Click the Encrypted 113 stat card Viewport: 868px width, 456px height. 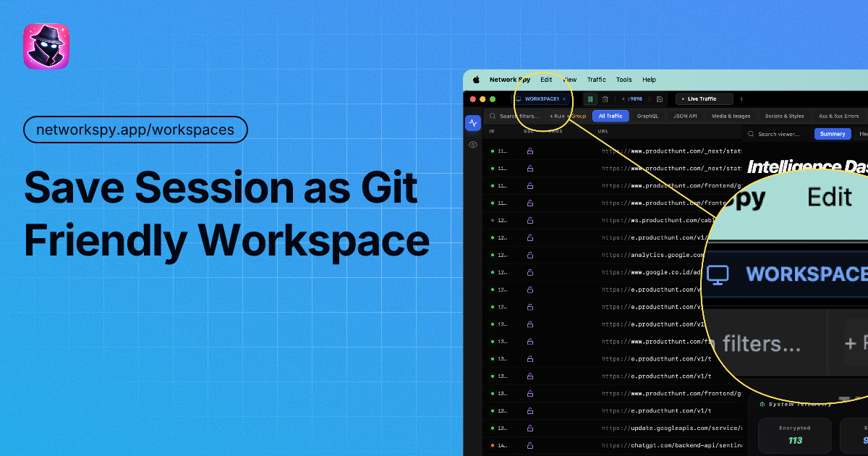pyautogui.click(x=796, y=436)
